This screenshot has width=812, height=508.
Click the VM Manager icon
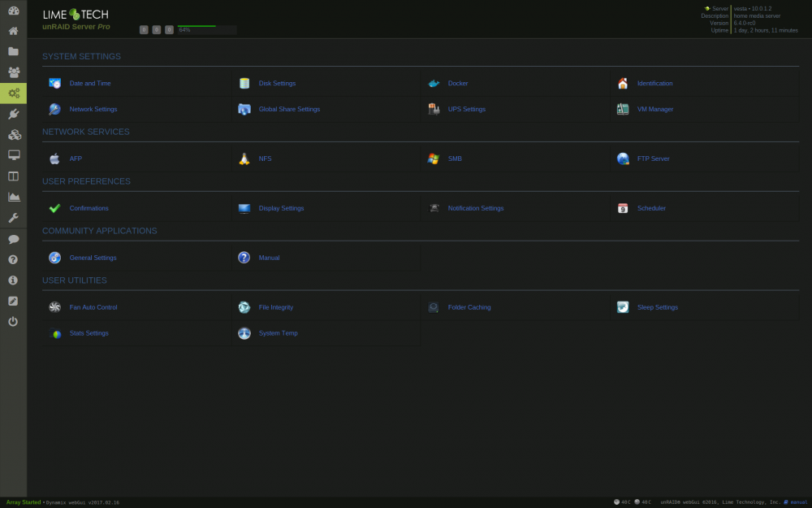pyautogui.click(x=623, y=109)
